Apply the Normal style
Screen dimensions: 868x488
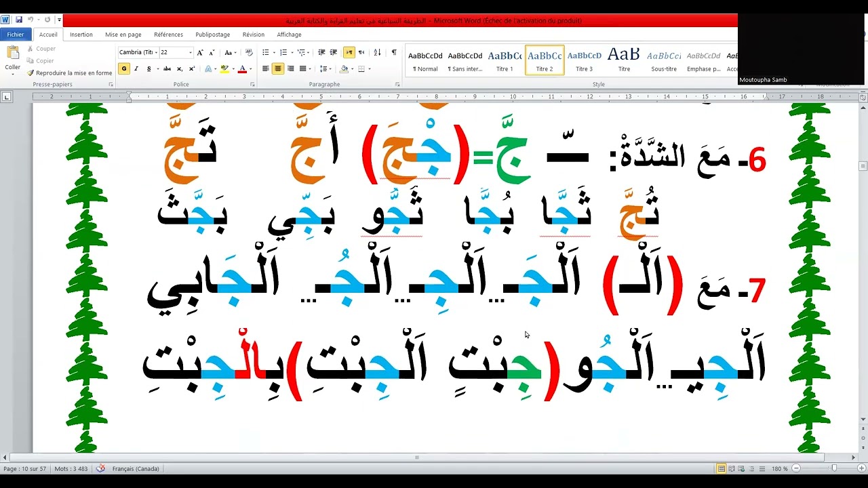425,60
